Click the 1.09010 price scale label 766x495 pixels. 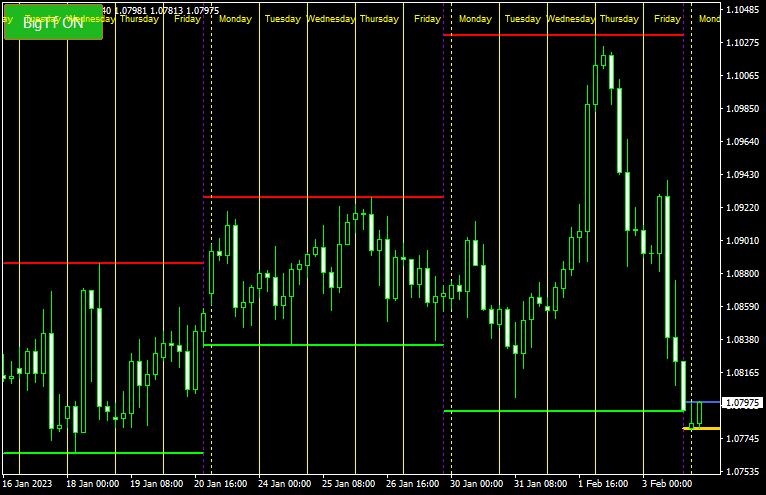(x=742, y=241)
